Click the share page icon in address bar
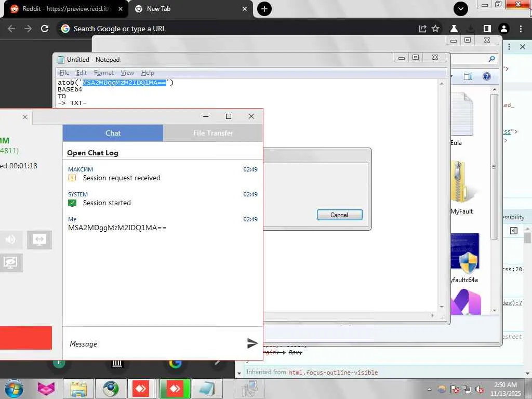This screenshot has height=399, width=532. point(422,29)
